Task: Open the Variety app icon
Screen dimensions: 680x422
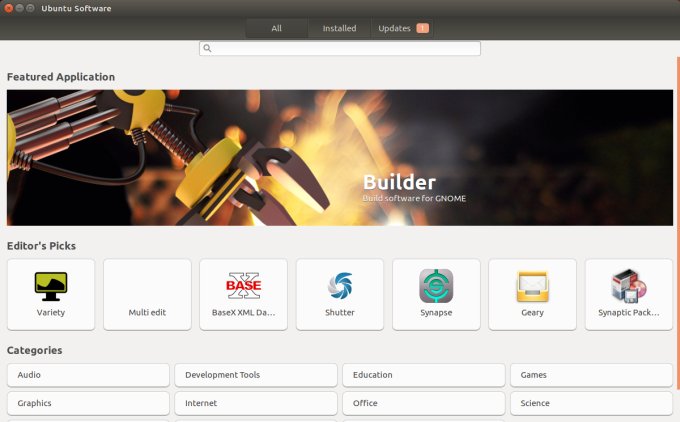Action: coord(51,286)
